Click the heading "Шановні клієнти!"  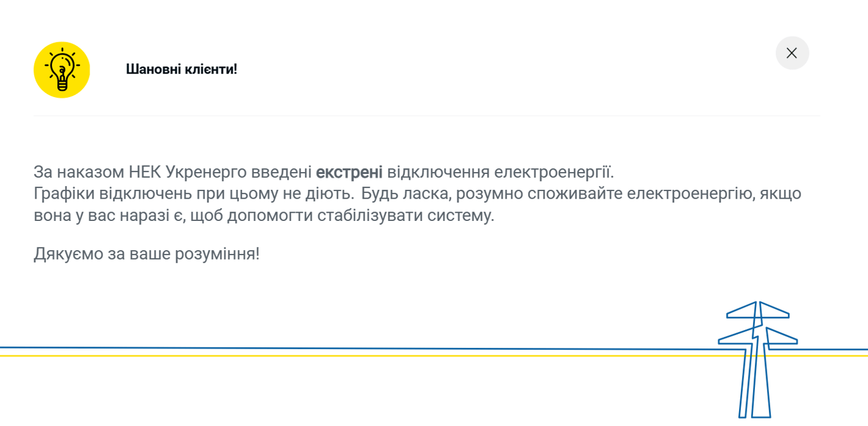tap(182, 69)
